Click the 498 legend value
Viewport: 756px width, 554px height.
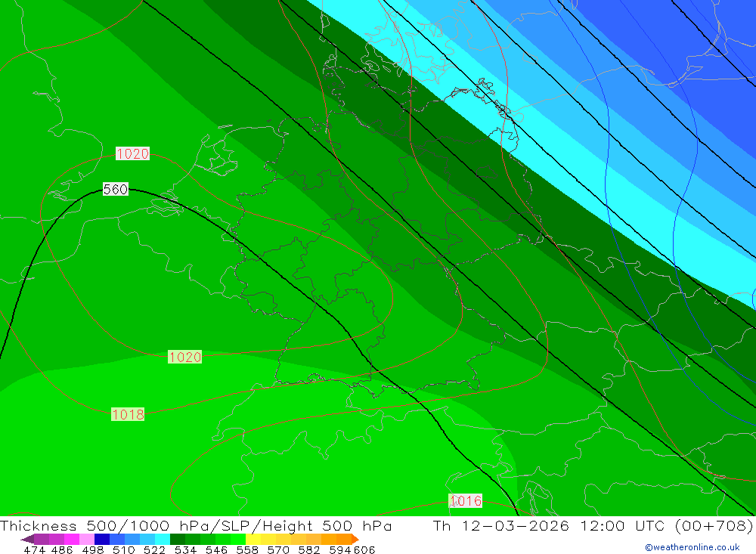pyautogui.click(x=92, y=549)
